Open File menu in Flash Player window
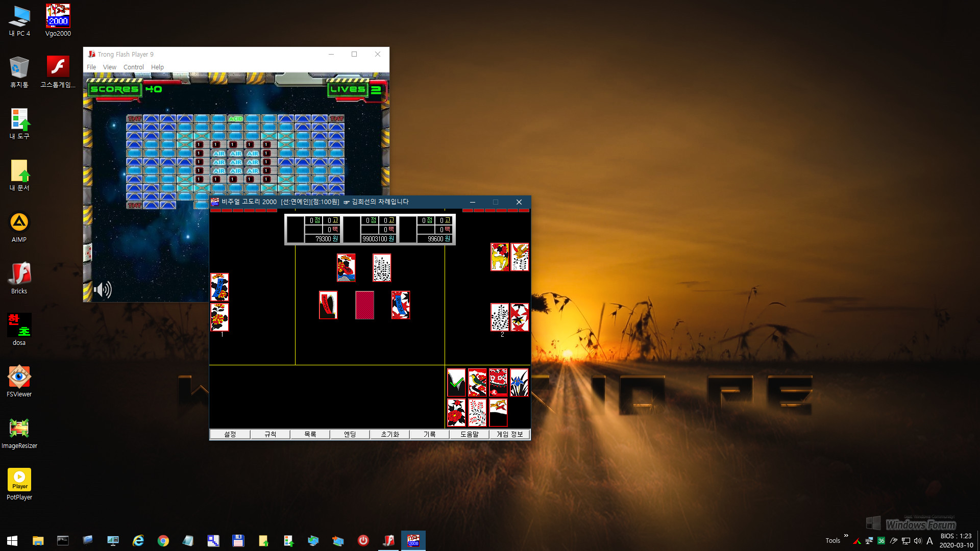980x551 pixels. (x=91, y=67)
